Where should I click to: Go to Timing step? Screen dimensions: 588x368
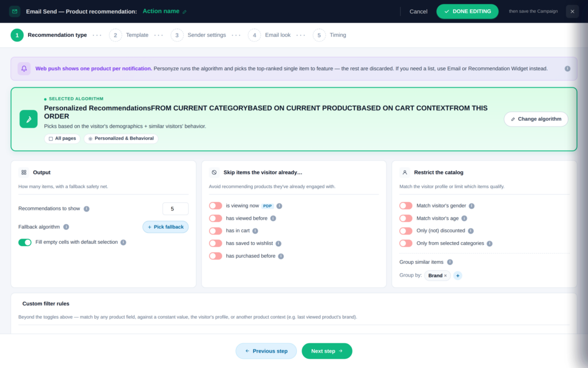[x=330, y=35]
